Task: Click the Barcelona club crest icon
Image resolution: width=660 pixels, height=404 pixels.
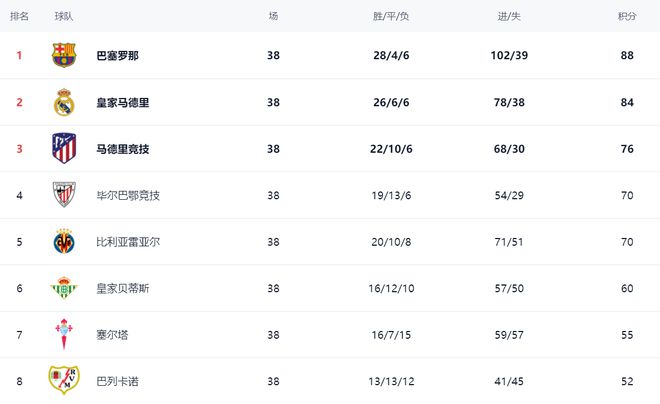Action: click(x=64, y=55)
